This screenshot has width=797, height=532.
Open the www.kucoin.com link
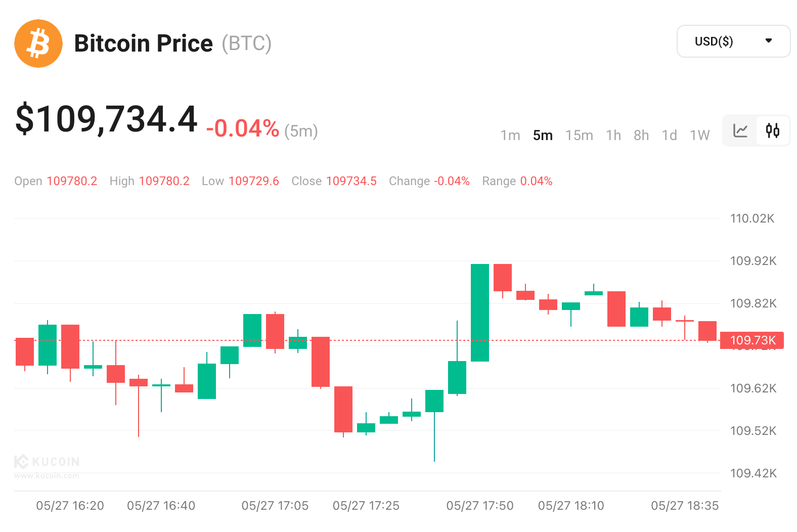47,475
